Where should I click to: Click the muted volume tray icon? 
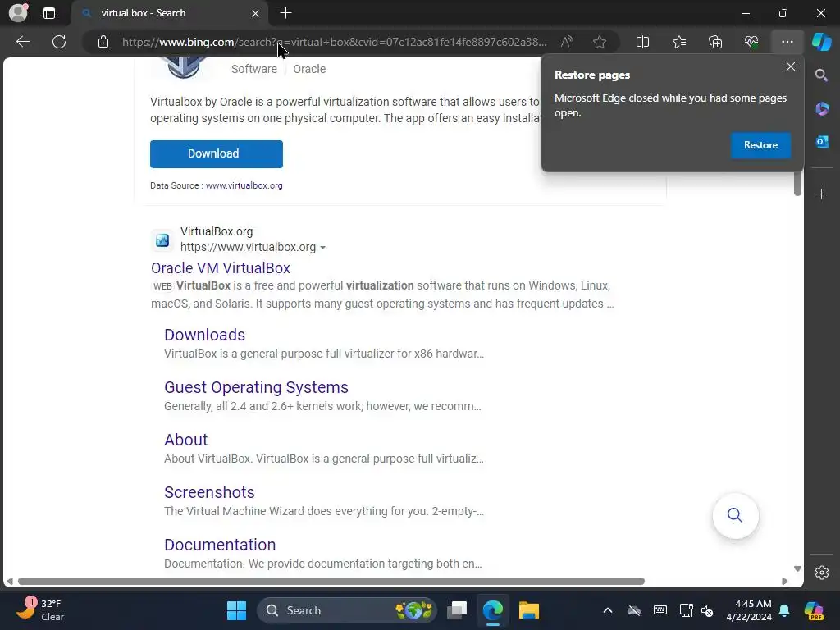(x=707, y=610)
